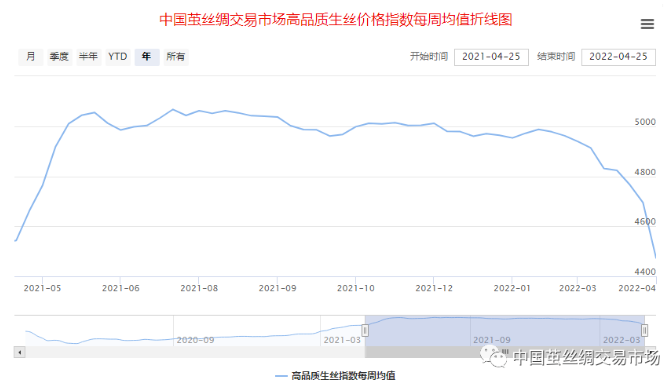Click the navigator scrollbar thumb
The height and width of the screenshot is (392, 672).
[505, 352]
